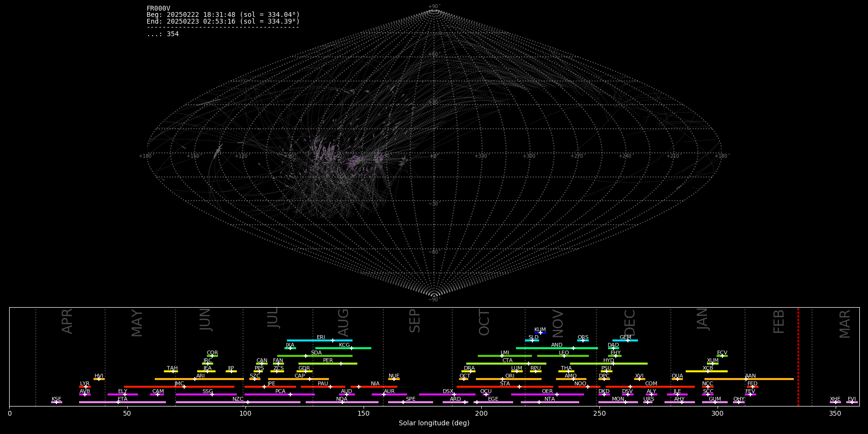Viewport: 868px width, 434px height.
Task: Click the AND shower label
Action: [x=557, y=345]
